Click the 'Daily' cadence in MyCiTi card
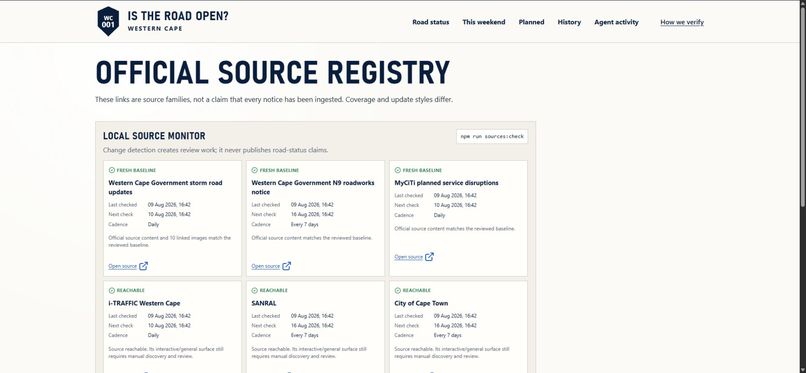The width and height of the screenshot is (806, 373). (439, 215)
